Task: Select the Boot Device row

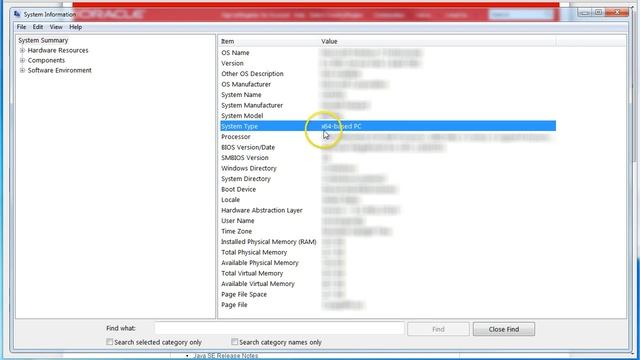Action: pyautogui.click(x=388, y=189)
